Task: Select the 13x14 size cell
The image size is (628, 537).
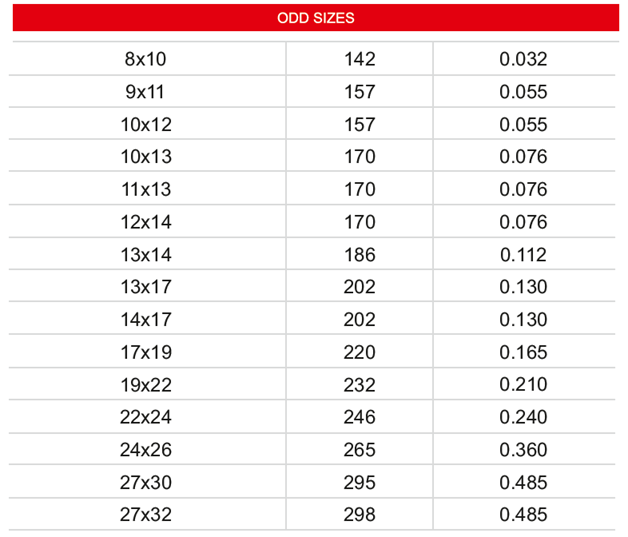Action: point(146,255)
